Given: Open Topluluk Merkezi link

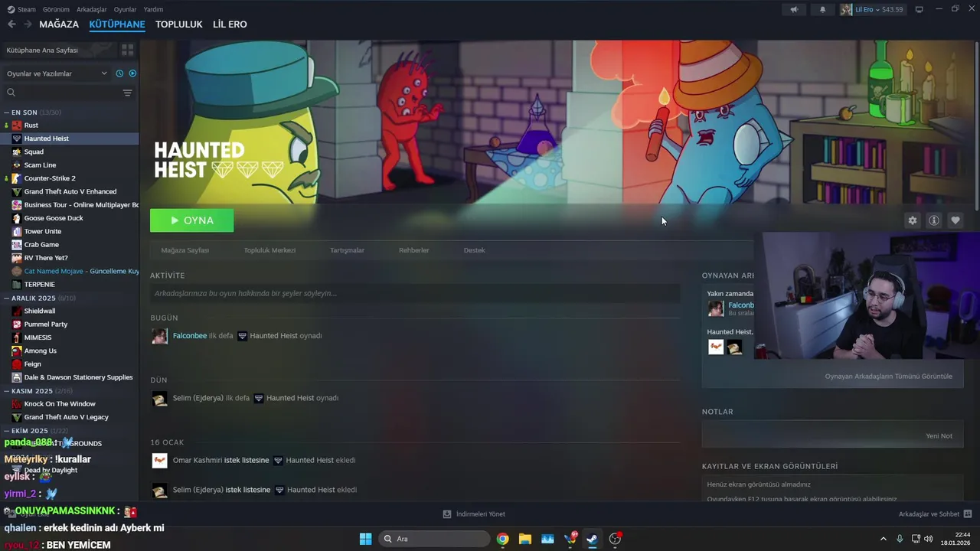Looking at the screenshot, I should (x=269, y=250).
